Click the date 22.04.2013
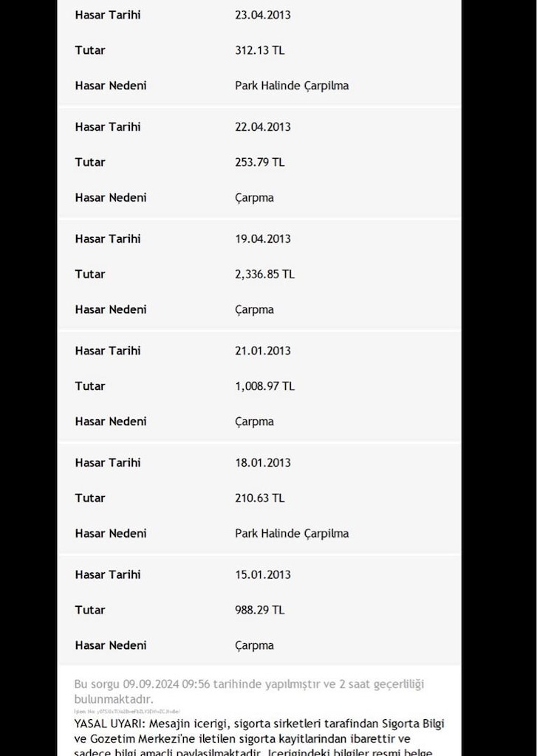Viewport: 537px width, 756px height. [262, 127]
